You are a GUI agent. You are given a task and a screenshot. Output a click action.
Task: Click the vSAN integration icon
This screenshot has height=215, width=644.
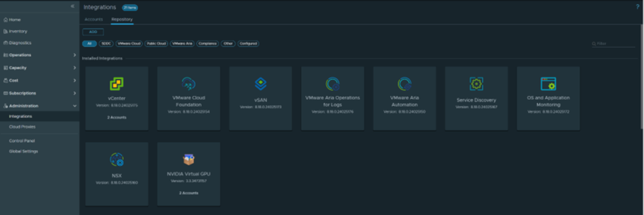[260, 84]
